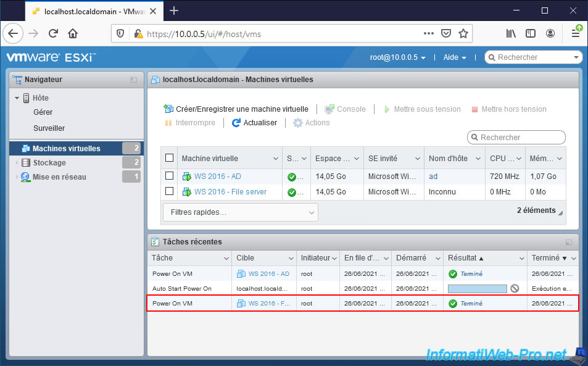Image resolution: width=588 pixels, height=366 pixels.
Task: Minimize the Tâches récentes panel
Action: click(568, 243)
